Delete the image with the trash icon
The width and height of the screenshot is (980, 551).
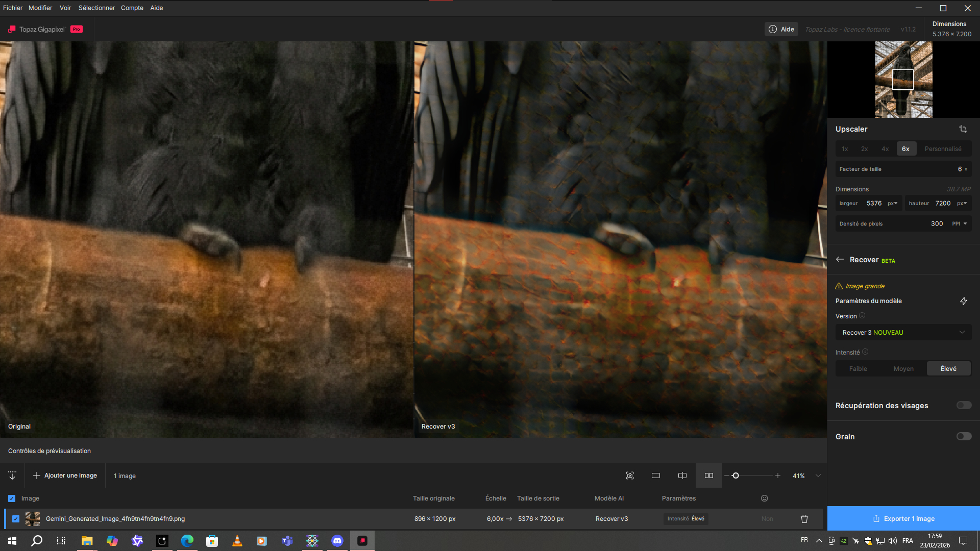[x=804, y=519]
